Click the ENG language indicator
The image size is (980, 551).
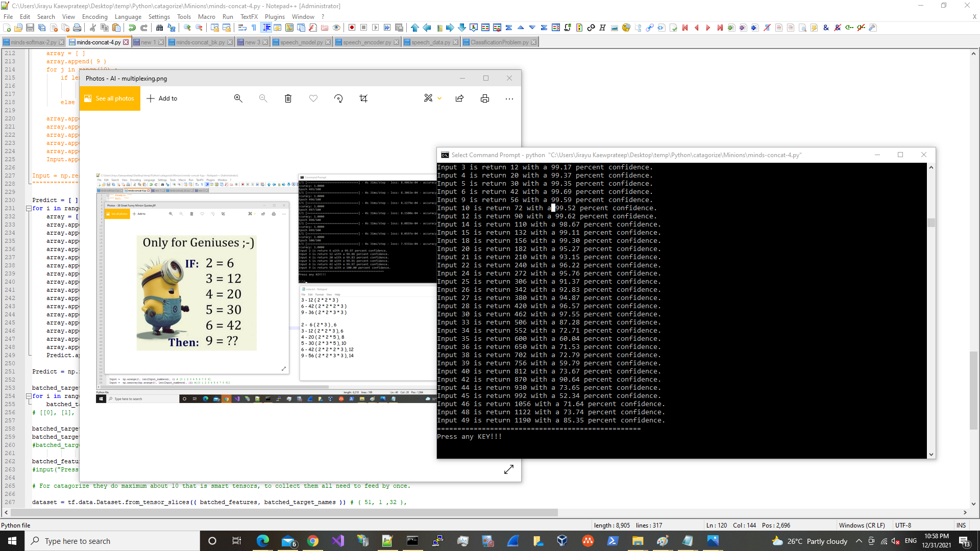point(911,541)
